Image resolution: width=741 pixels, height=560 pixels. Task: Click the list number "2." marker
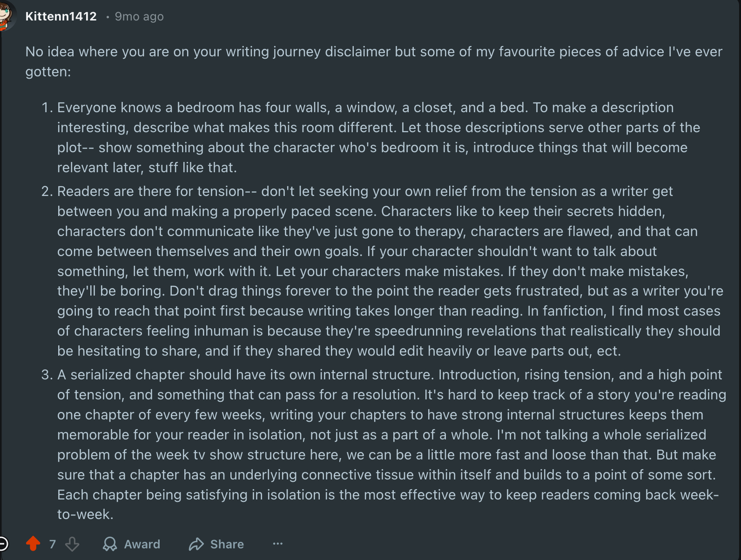(x=47, y=191)
